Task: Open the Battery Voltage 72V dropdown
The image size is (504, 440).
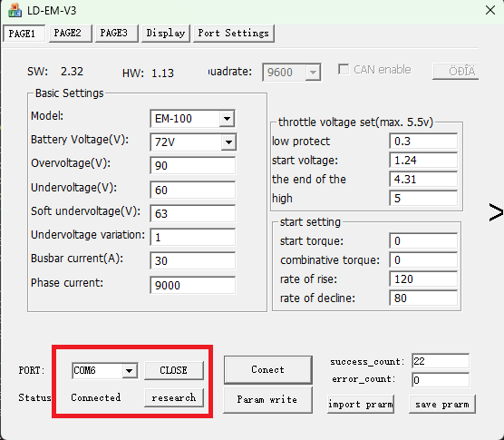Action: 228,142
